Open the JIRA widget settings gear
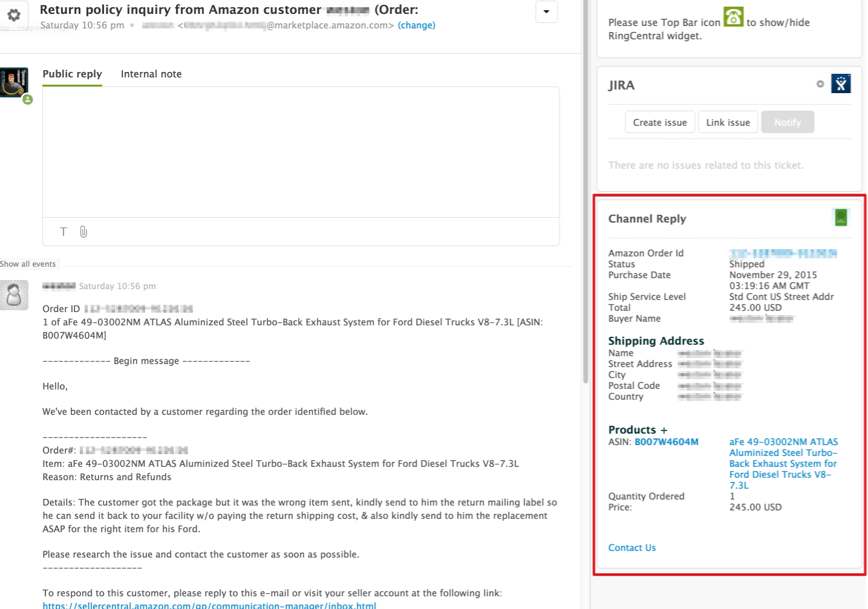 pos(820,84)
